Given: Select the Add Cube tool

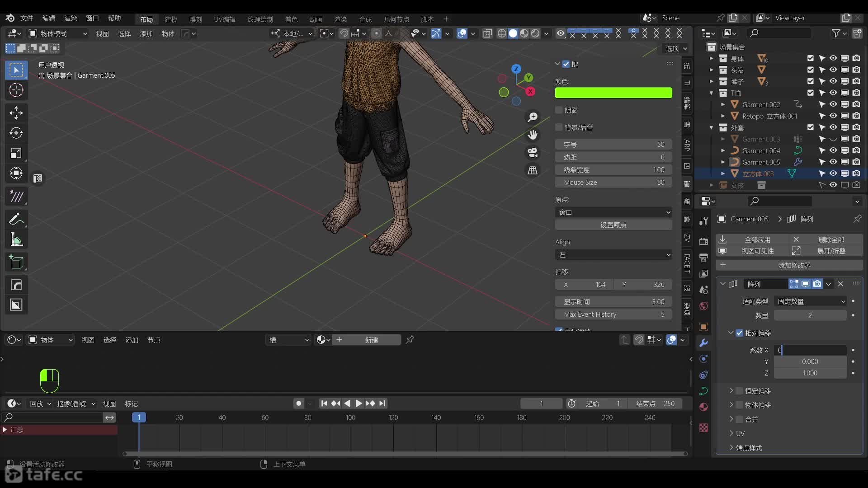Looking at the screenshot, I should [16, 262].
